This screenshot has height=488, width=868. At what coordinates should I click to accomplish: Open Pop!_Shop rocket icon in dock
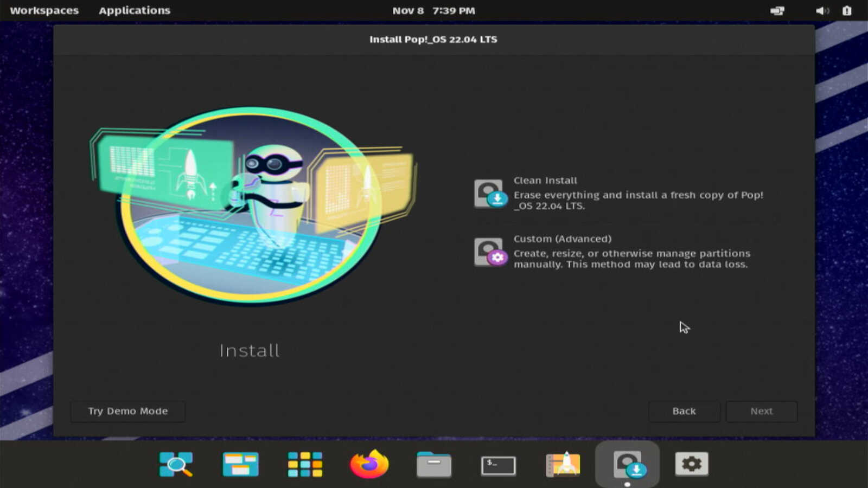pos(563,464)
